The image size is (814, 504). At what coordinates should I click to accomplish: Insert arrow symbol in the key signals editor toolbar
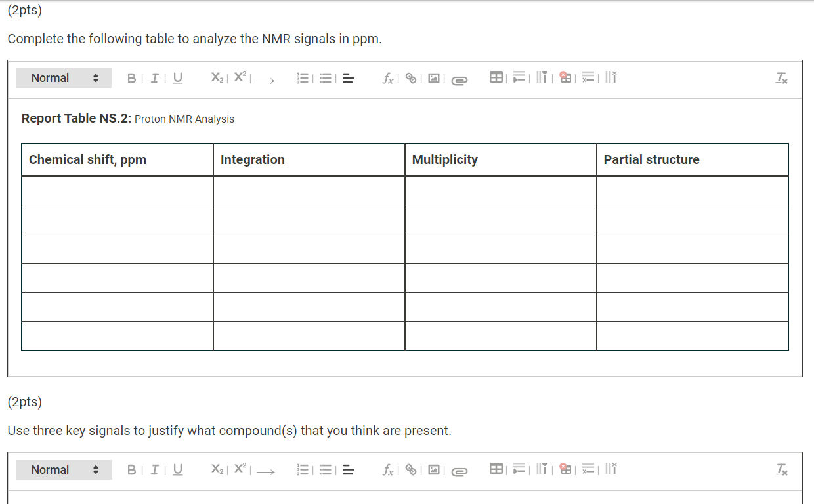point(265,471)
